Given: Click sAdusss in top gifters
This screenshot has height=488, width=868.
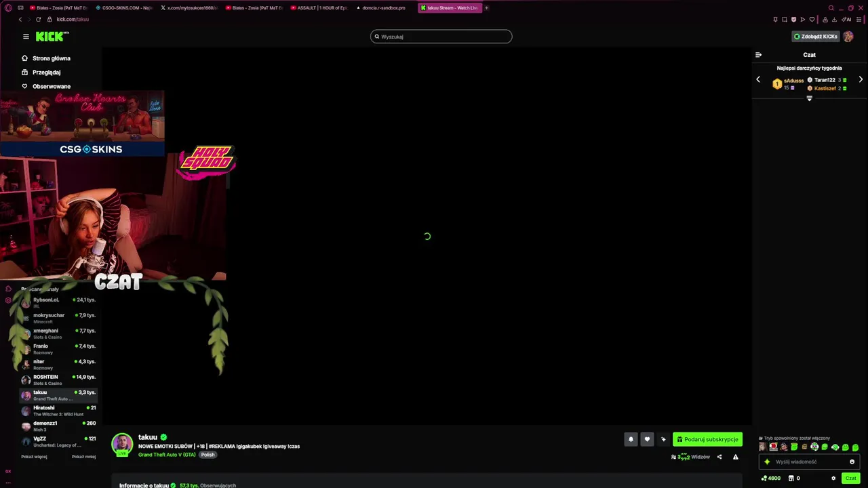Looking at the screenshot, I should tap(793, 81).
